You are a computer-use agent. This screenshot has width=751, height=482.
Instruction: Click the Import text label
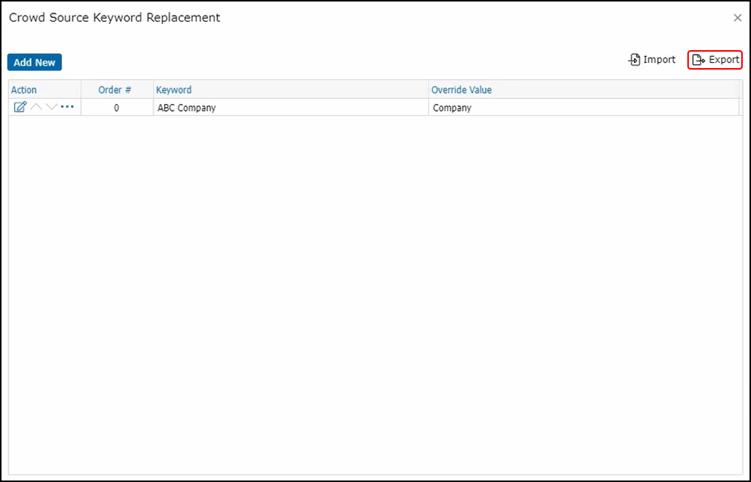tap(659, 60)
